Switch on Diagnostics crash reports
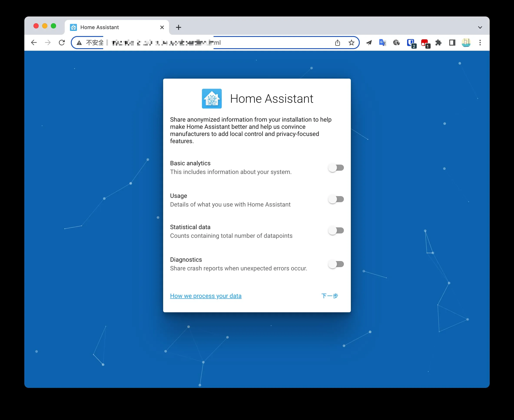The image size is (514, 420). point(336,264)
